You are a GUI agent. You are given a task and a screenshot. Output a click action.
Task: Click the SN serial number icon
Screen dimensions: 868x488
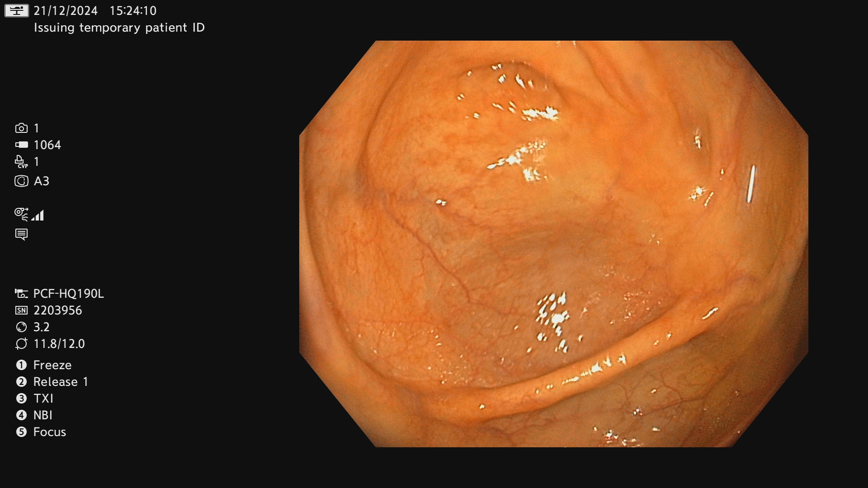tap(21, 310)
